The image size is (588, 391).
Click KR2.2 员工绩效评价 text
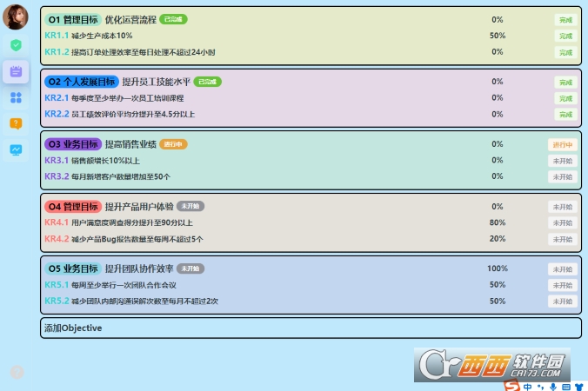(133, 114)
